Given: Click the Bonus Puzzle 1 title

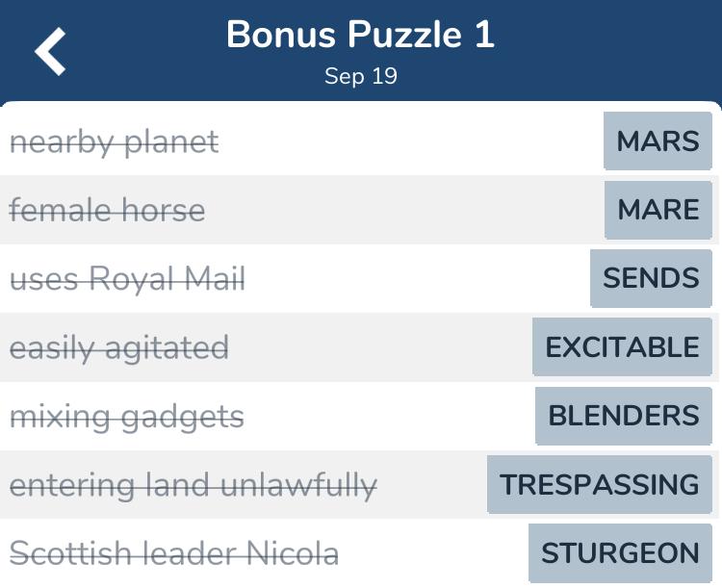Looking at the screenshot, I should coord(361,35).
